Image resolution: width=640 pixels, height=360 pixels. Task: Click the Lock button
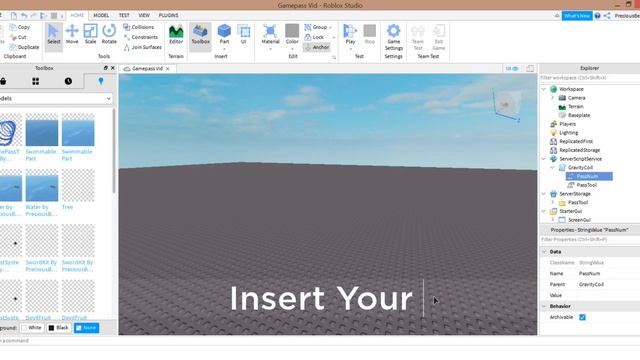[314, 37]
